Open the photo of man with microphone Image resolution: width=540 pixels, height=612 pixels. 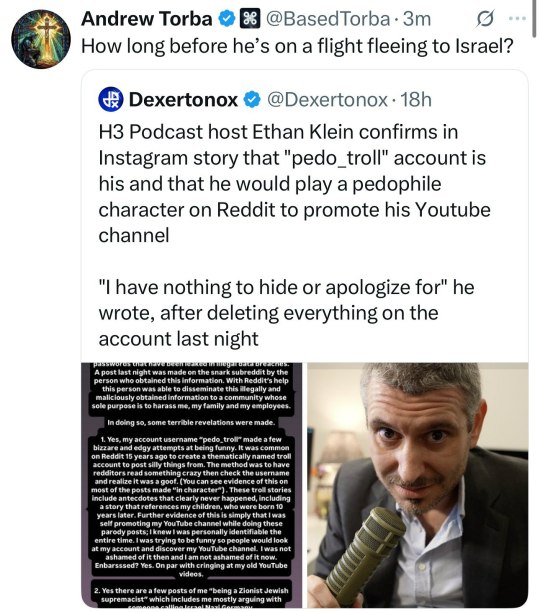[x=417, y=485]
